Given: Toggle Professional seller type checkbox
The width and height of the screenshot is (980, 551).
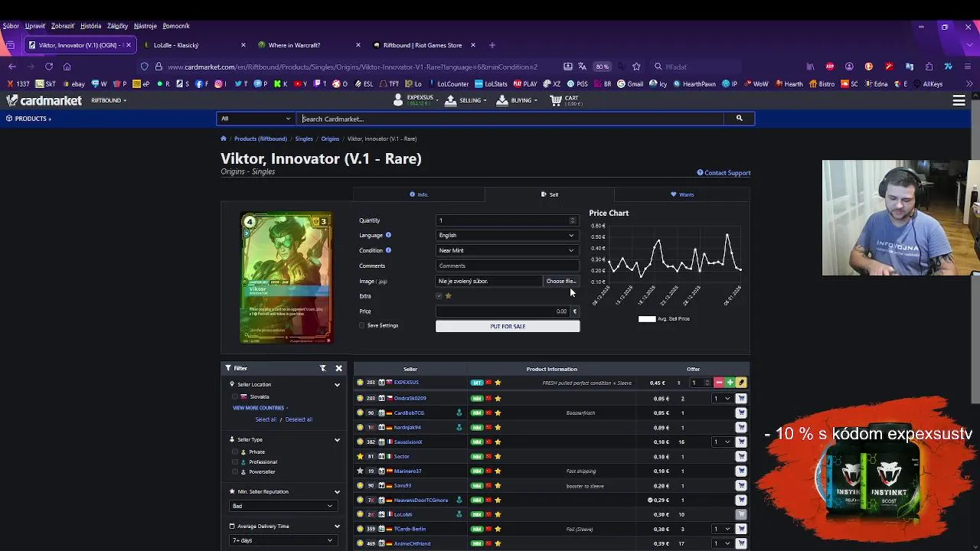Looking at the screenshot, I should 235,461.
